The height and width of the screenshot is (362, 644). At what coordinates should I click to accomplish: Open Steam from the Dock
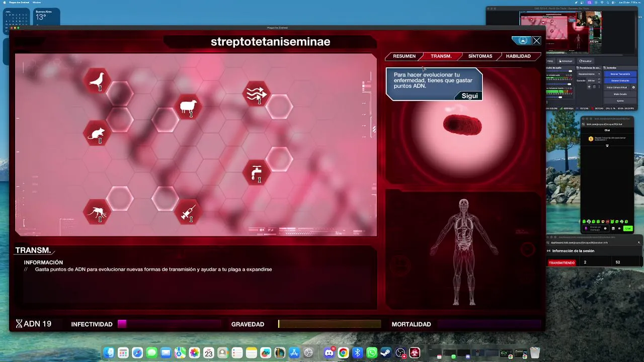tap(385, 353)
